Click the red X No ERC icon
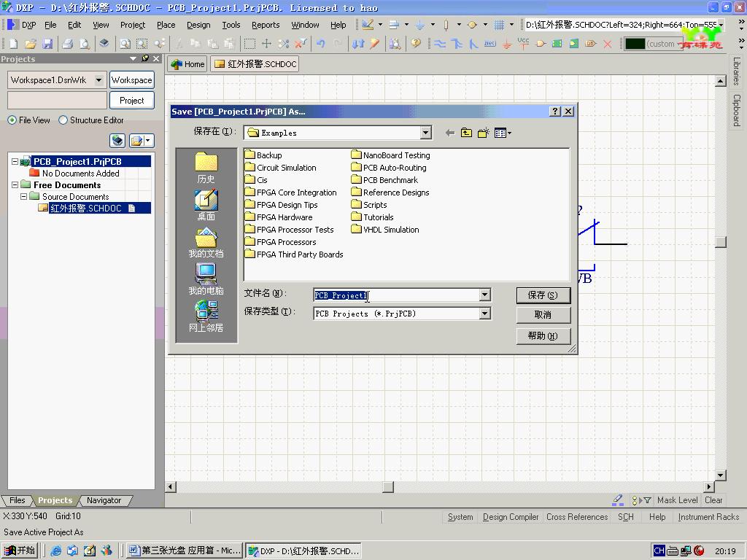Image resolution: width=747 pixels, height=560 pixels. (x=608, y=44)
